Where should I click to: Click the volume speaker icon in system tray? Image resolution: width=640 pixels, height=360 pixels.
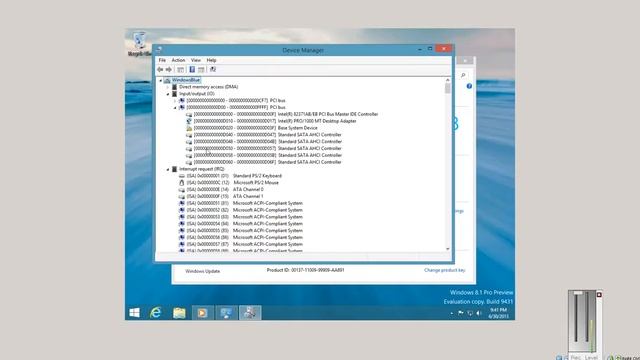(479, 313)
